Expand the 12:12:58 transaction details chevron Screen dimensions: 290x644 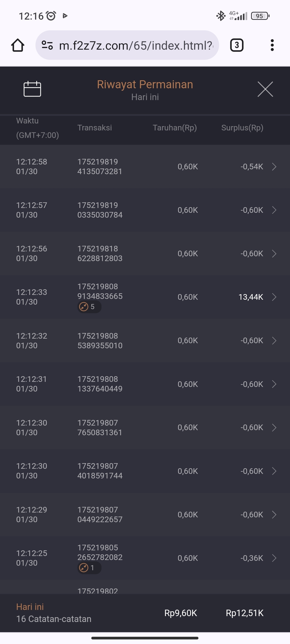274,167
